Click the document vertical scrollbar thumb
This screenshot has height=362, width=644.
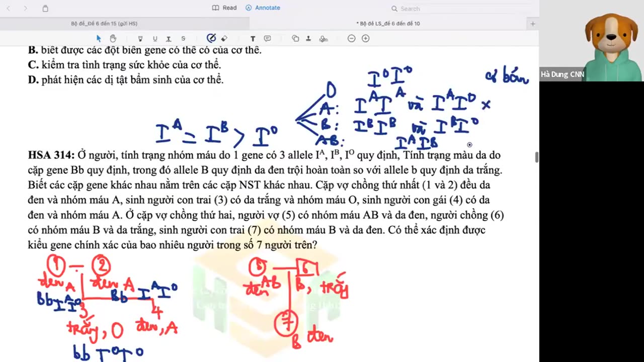(536, 157)
